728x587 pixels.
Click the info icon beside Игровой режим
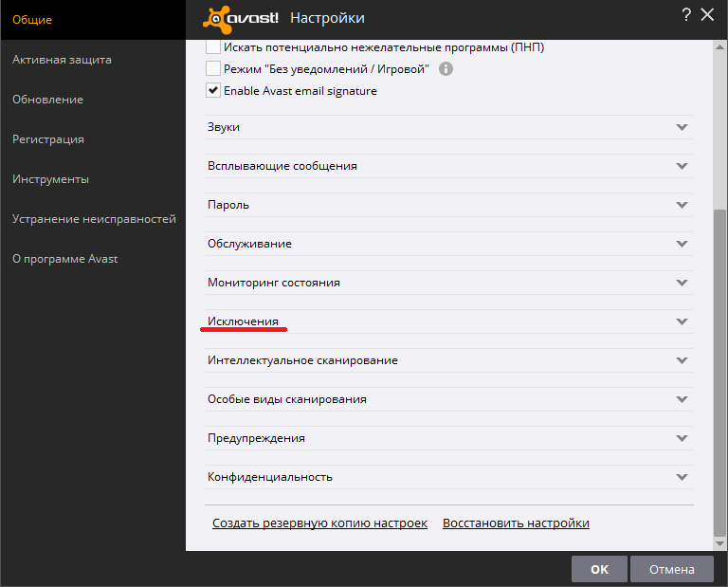pos(446,69)
